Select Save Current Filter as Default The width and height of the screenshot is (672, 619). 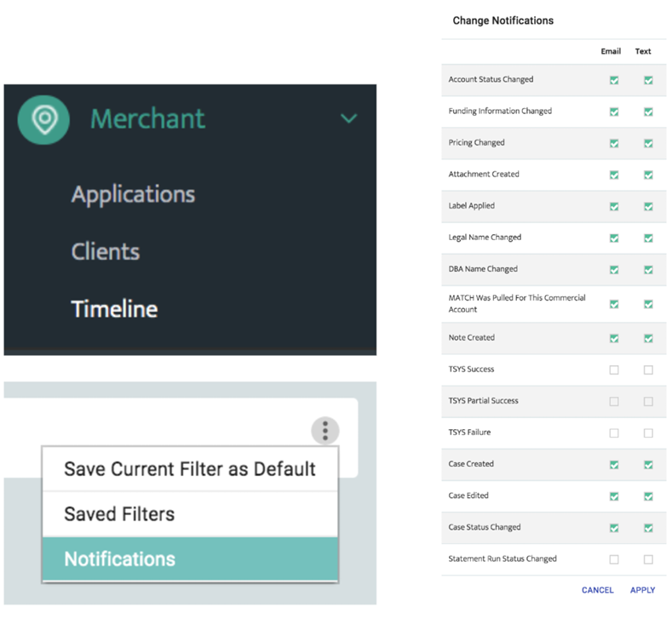click(190, 468)
